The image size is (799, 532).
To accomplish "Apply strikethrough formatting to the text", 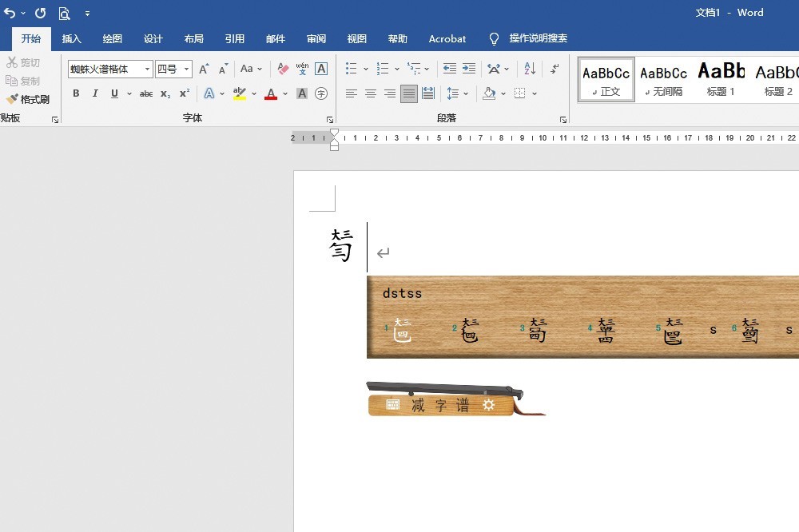I will (x=145, y=94).
